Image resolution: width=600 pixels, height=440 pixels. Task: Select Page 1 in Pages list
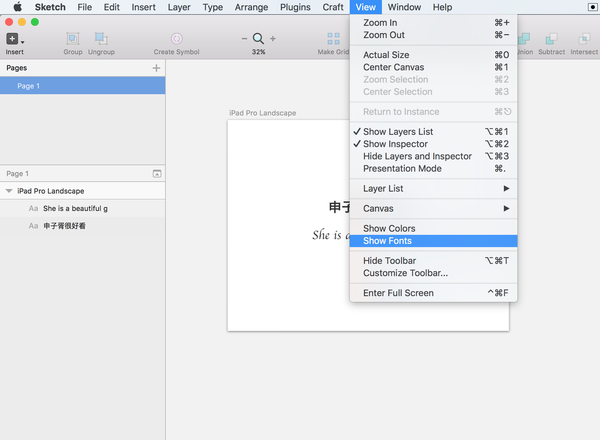83,86
